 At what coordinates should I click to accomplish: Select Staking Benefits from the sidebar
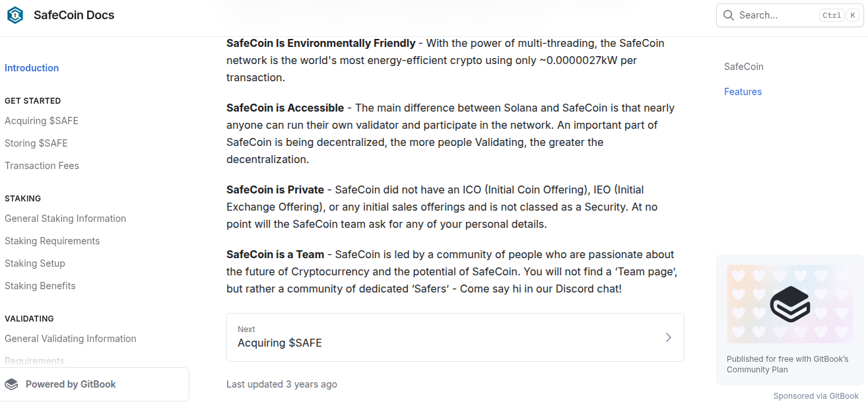(x=40, y=285)
